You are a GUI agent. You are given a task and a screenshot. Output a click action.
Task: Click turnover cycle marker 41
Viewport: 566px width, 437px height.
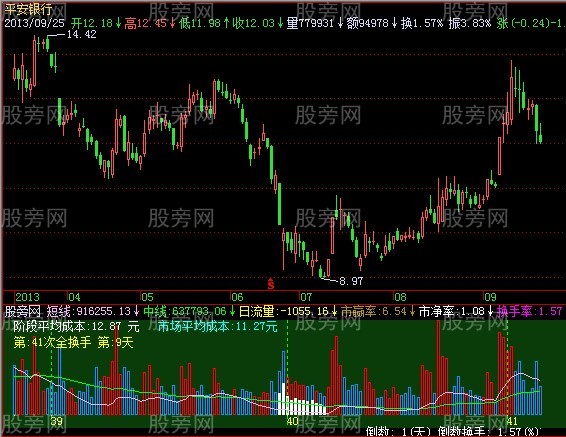click(512, 421)
